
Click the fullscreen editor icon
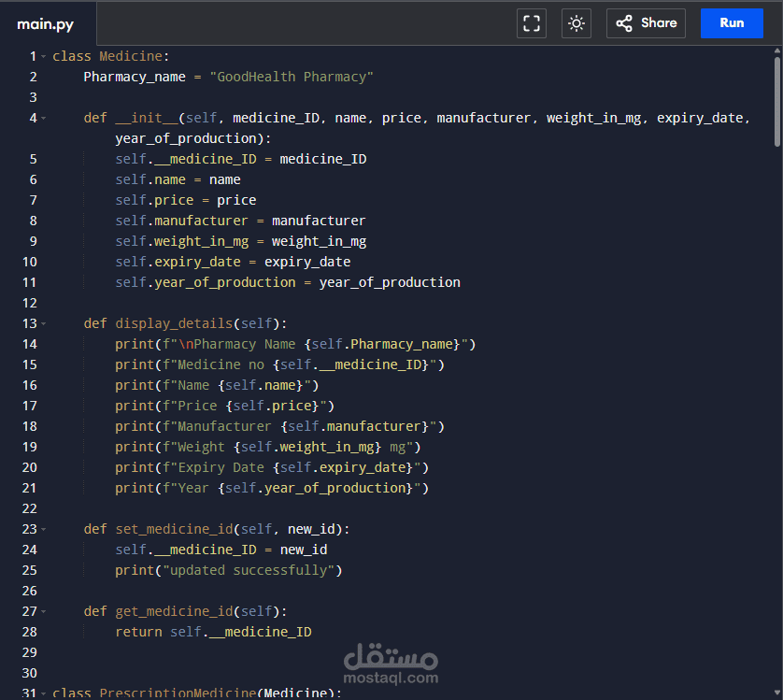point(532,23)
